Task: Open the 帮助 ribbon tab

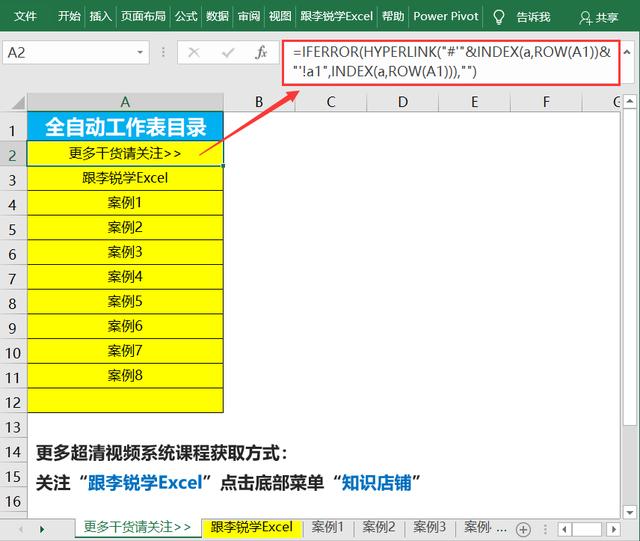Action: coord(393,17)
